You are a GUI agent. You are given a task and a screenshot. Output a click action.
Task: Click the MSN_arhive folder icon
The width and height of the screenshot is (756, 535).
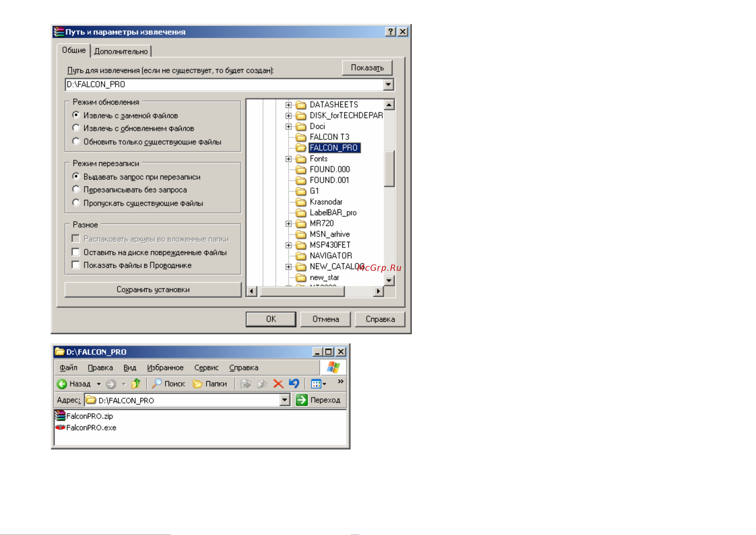tap(301, 234)
